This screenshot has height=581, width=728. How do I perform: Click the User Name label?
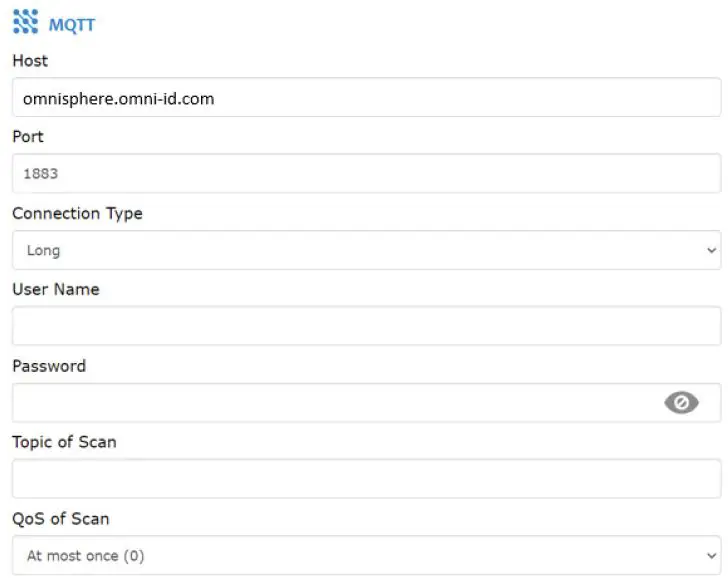(x=56, y=289)
